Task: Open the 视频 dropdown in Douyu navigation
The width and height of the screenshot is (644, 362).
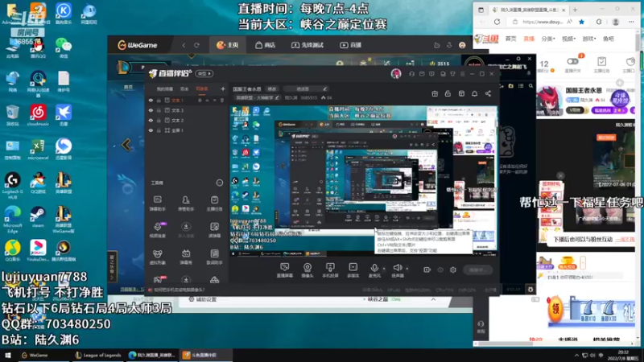Action: (x=568, y=39)
